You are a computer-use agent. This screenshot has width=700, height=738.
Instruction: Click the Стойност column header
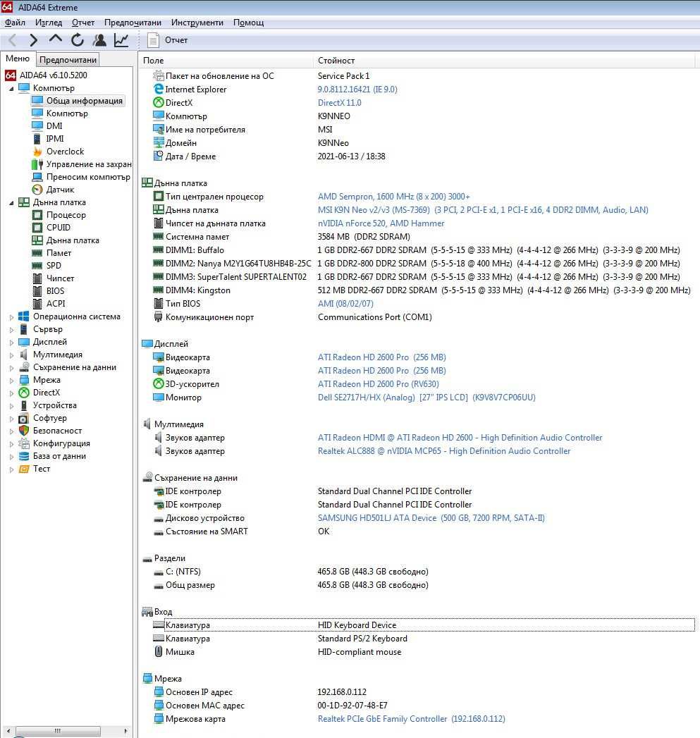pos(504,60)
